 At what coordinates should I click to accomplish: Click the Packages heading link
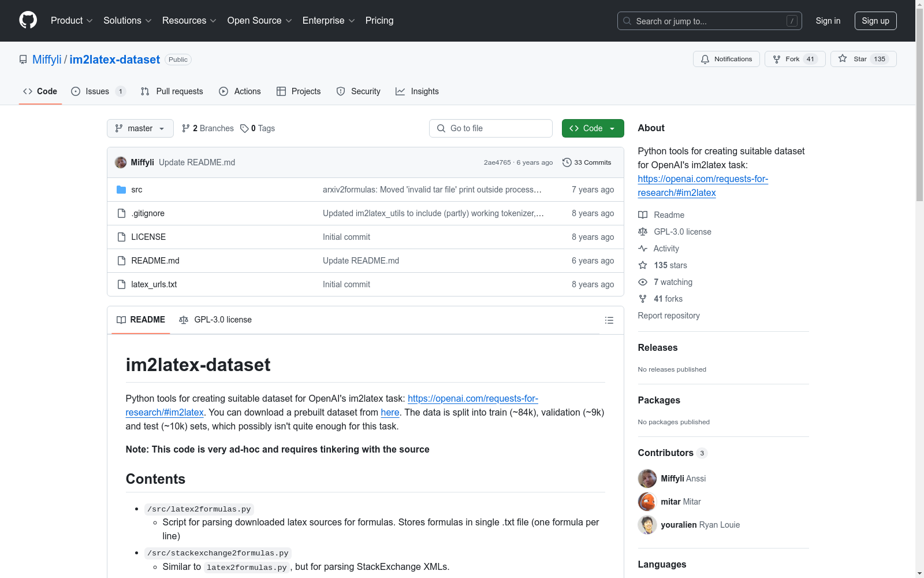pos(659,401)
